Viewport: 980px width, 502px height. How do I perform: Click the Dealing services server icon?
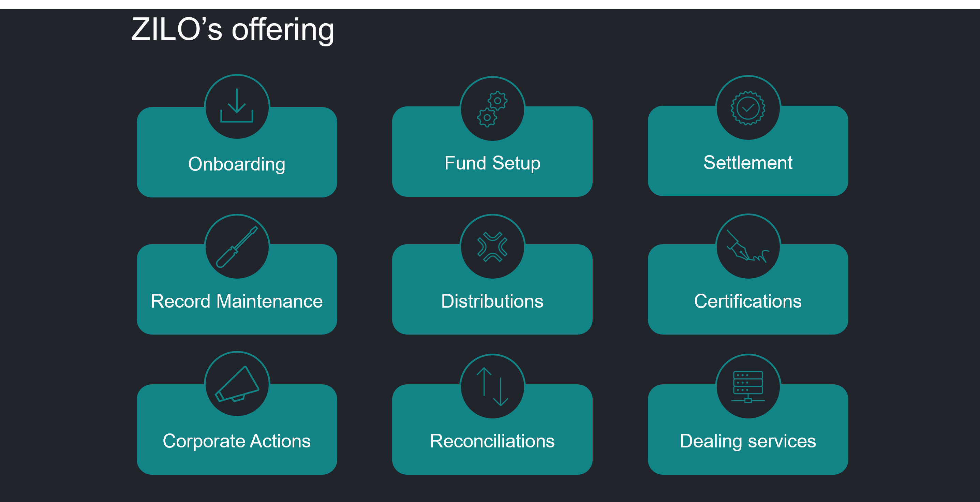748,387
